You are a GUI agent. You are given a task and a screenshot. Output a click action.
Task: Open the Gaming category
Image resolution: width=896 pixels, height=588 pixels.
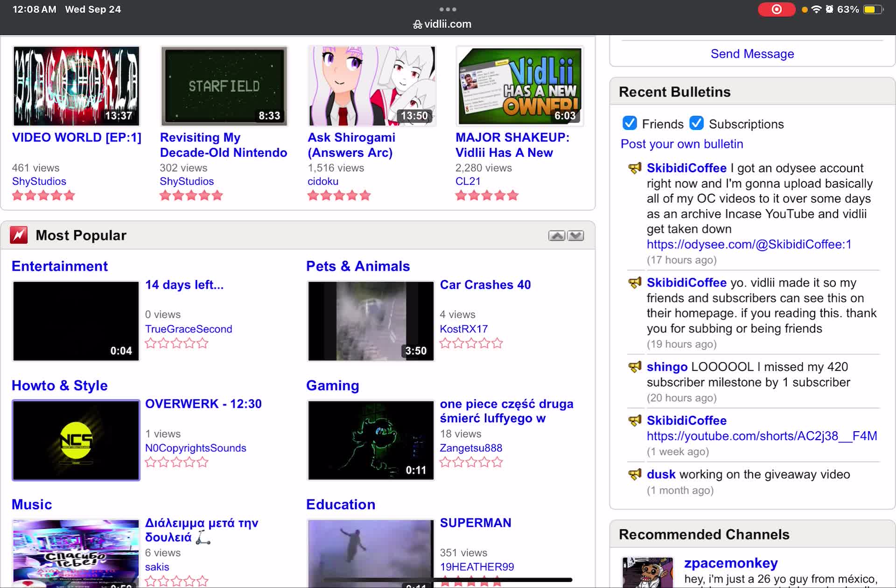tap(332, 385)
